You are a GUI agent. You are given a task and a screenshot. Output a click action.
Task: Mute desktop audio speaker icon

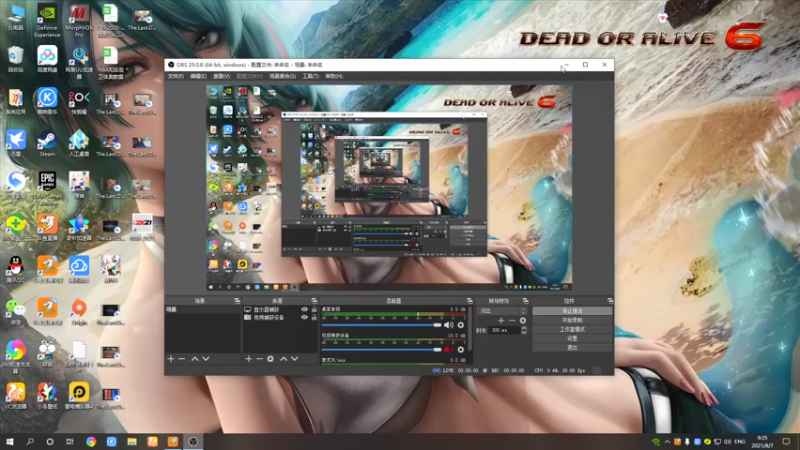(x=448, y=325)
